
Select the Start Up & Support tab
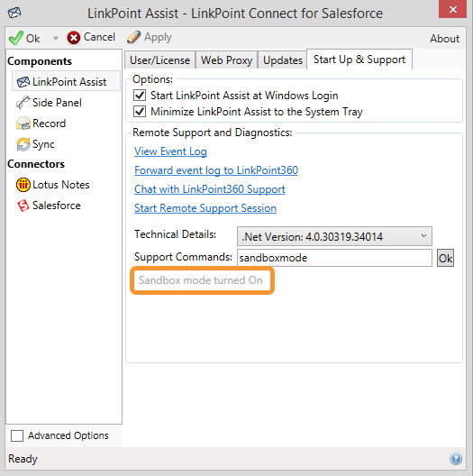[x=359, y=59]
